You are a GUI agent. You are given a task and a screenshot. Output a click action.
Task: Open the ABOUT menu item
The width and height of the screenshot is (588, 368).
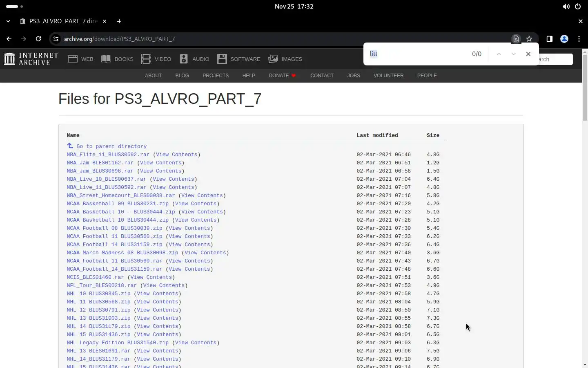click(x=153, y=76)
